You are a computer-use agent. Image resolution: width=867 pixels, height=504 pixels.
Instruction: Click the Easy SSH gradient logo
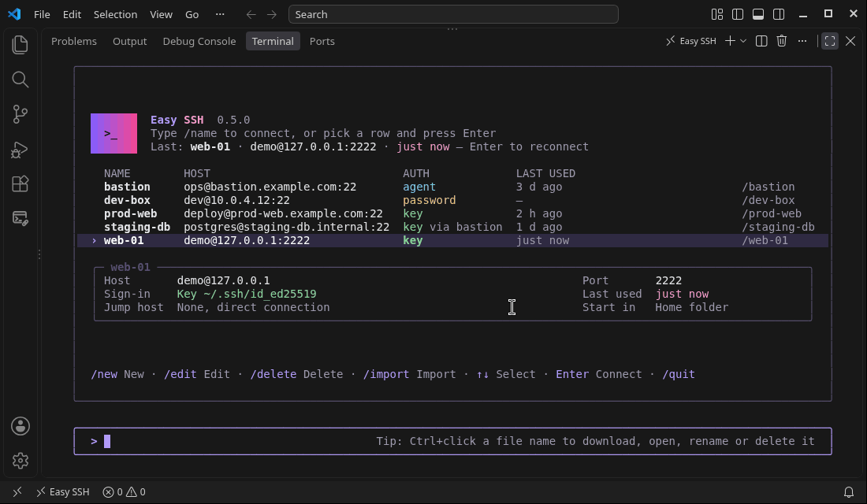(114, 133)
